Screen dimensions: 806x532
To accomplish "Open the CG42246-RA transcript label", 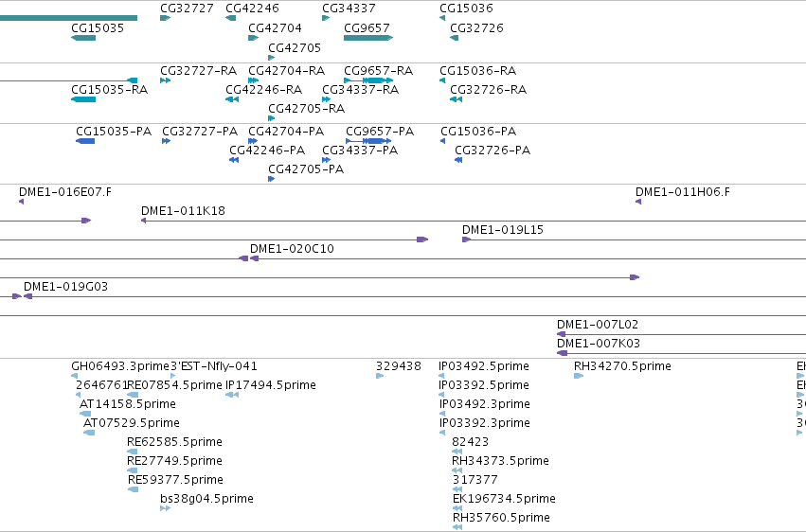I will 263,90.
